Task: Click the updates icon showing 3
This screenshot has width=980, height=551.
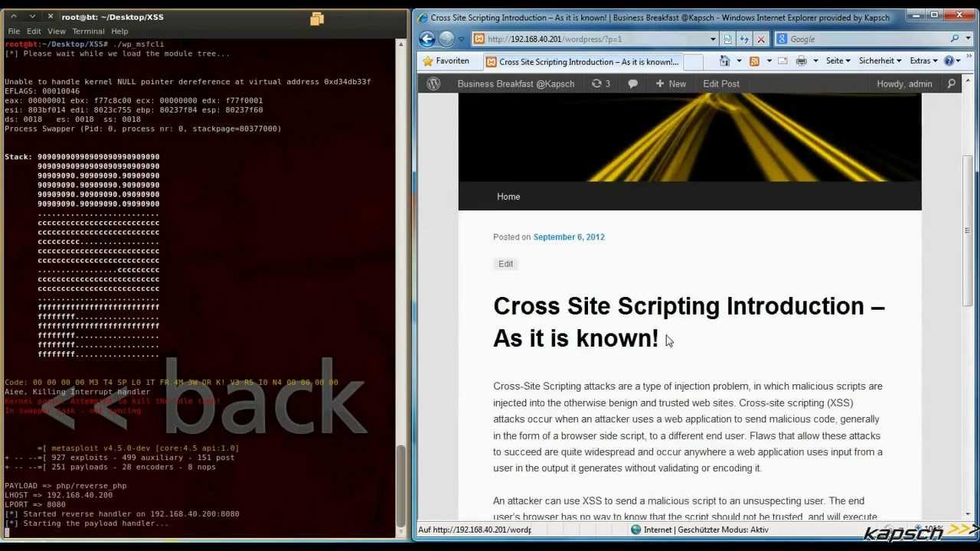Action: click(601, 84)
